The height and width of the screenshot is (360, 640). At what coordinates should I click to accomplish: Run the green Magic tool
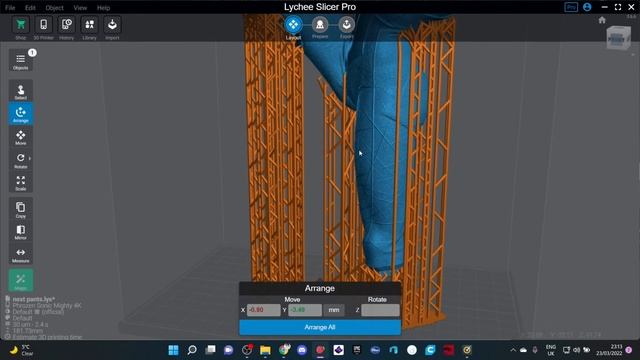21,281
